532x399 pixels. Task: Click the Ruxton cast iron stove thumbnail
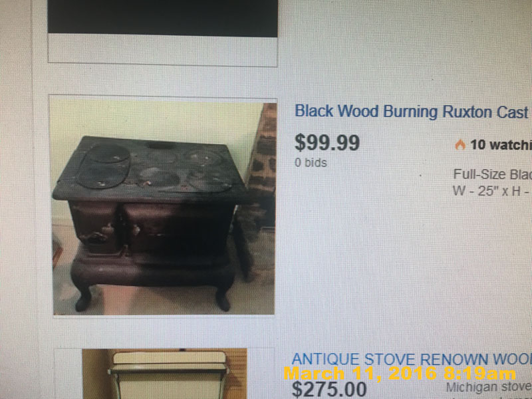(x=164, y=207)
